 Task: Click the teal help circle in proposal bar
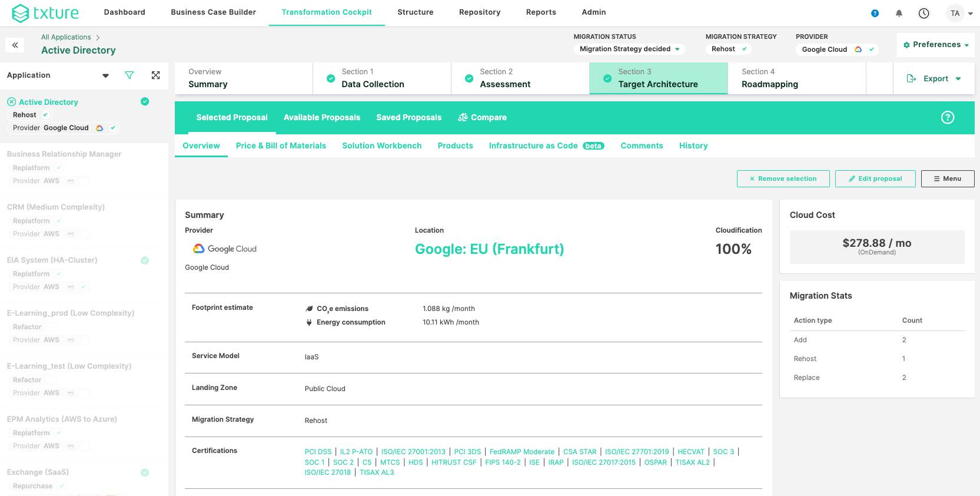(948, 117)
